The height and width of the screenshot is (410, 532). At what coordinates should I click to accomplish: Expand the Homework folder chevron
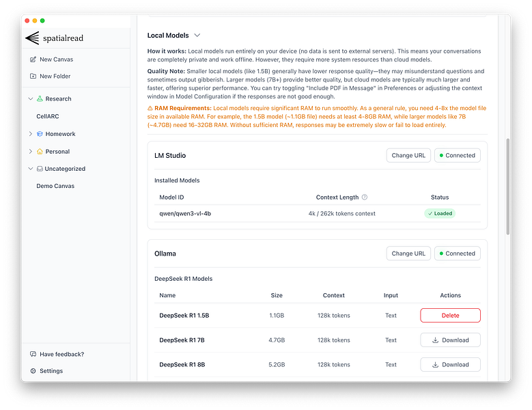click(x=31, y=134)
